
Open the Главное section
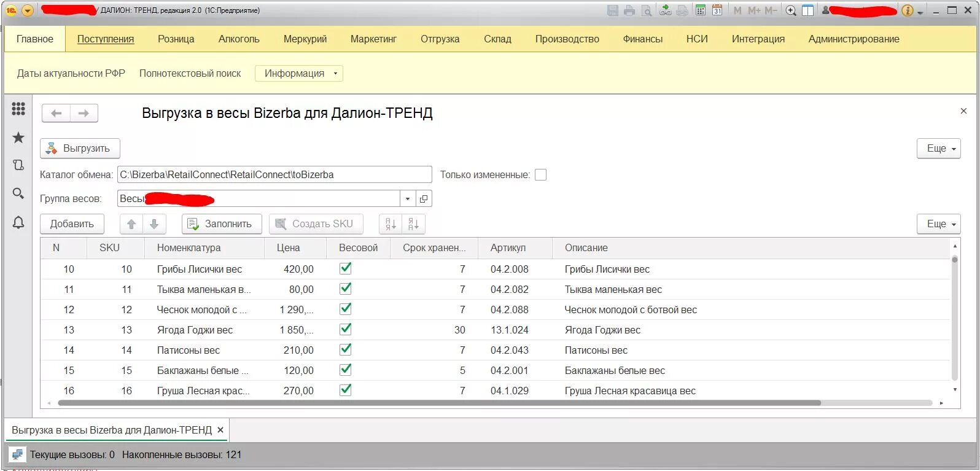35,39
